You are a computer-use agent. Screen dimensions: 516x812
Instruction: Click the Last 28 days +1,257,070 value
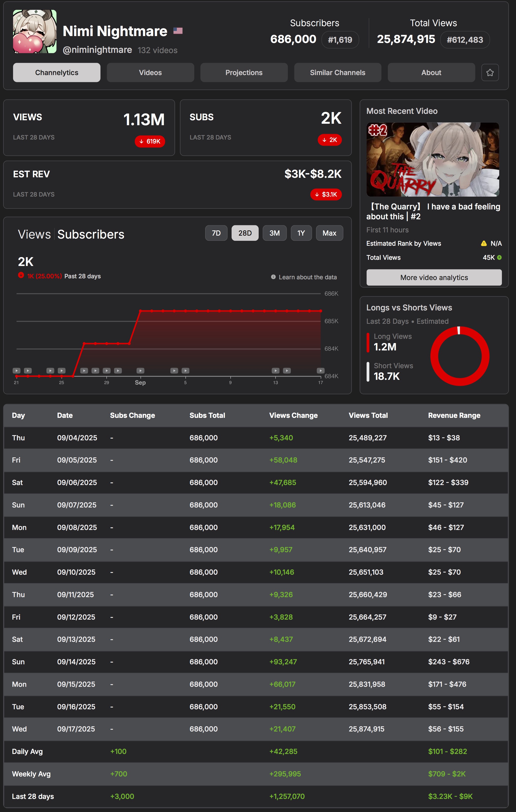pyautogui.click(x=287, y=796)
